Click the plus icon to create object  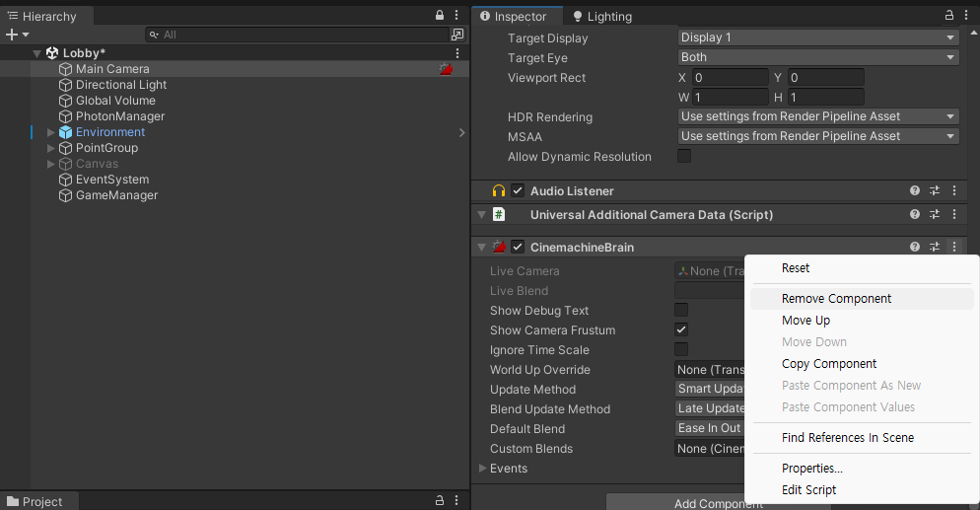pos(11,35)
